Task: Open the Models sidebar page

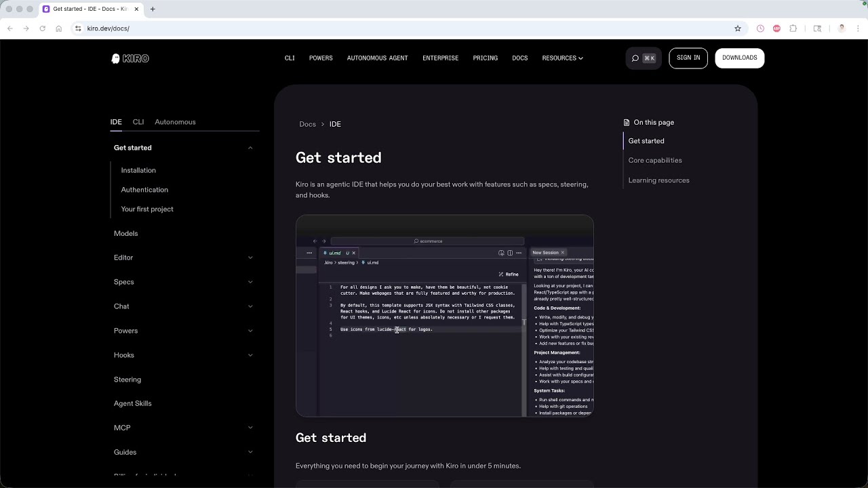Action: click(x=125, y=233)
